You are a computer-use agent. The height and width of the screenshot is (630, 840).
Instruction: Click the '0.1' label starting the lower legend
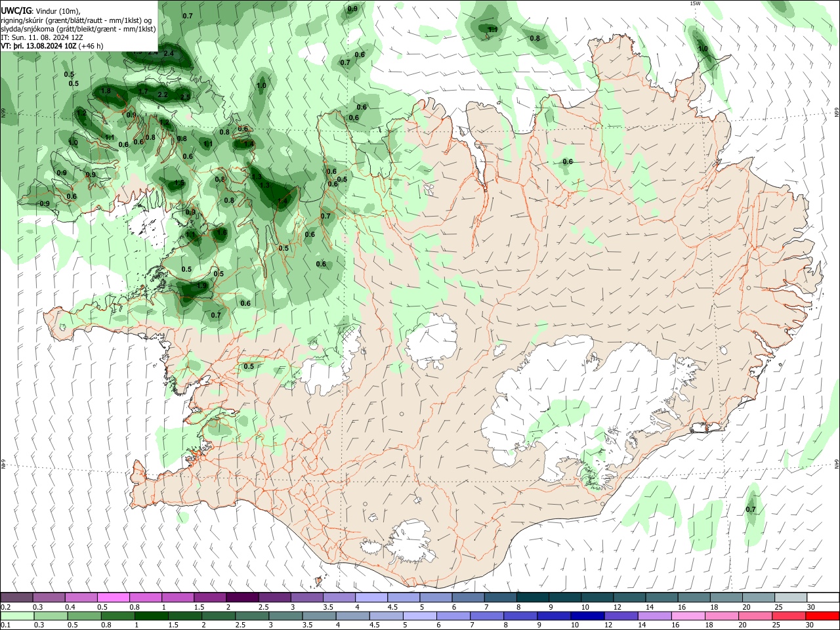(5, 625)
